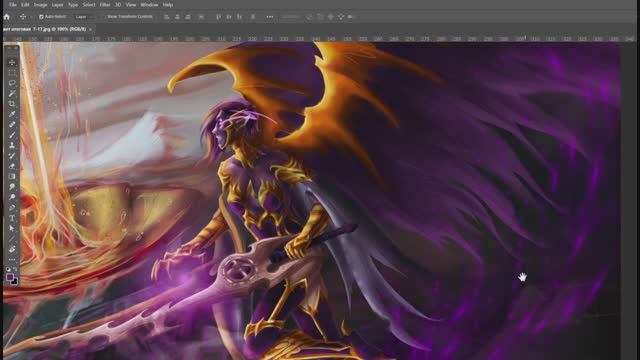The width and height of the screenshot is (640, 360).
Task: Select the Path Selection arrow tool
Action: pyautogui.click(x=12, y=228)
